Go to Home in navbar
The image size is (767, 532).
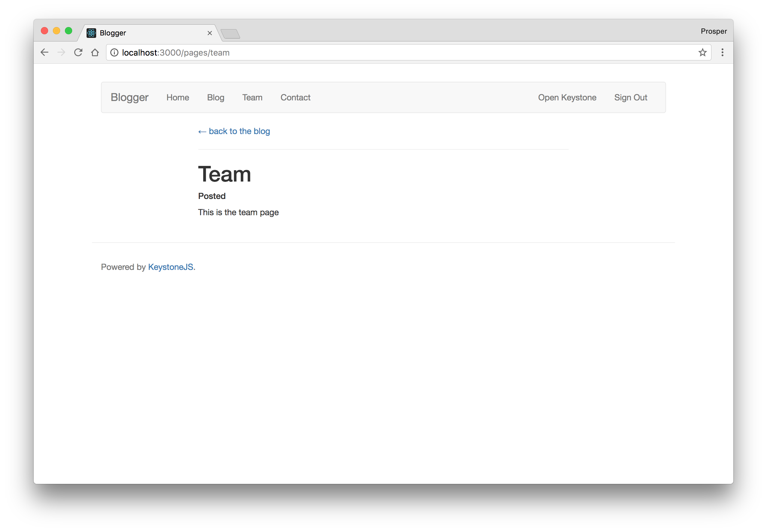(178, 98)
